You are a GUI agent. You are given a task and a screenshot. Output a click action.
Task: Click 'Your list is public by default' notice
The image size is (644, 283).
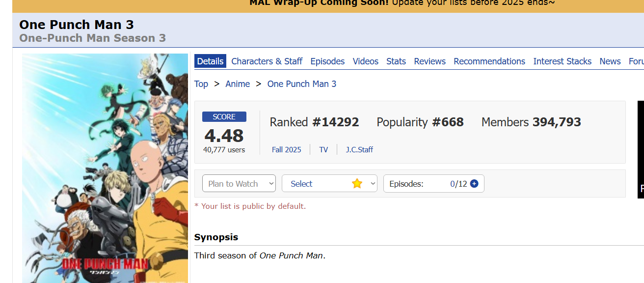pos(250,206)
